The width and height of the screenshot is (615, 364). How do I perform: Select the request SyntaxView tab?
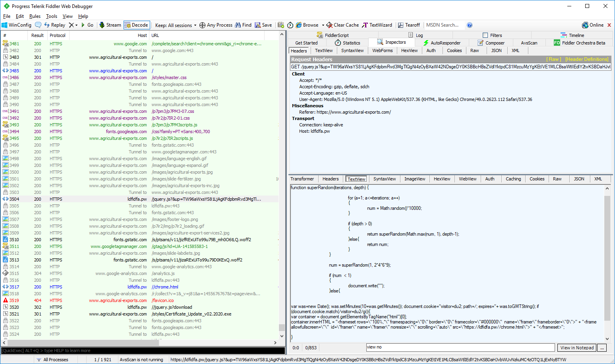click(x=352, y=50)
